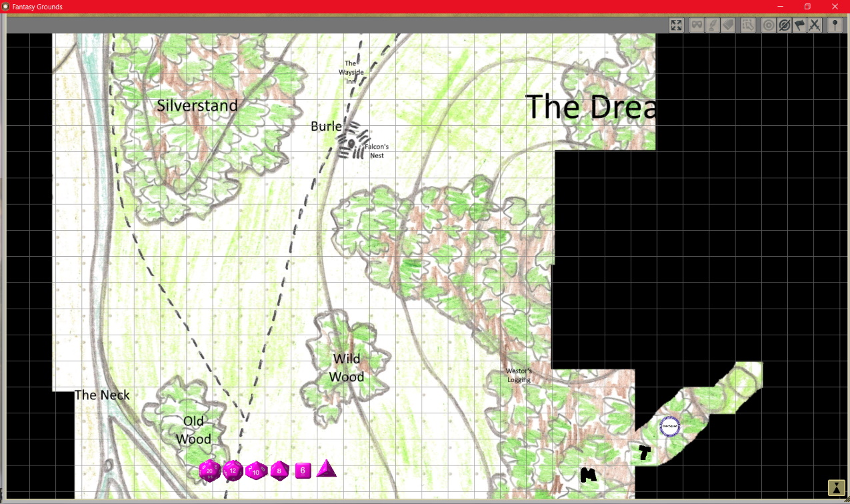Viewport: 850px width, 504px height.
Task: Click The Neck label
Action: pyautogui.click(x=102, y=395)
